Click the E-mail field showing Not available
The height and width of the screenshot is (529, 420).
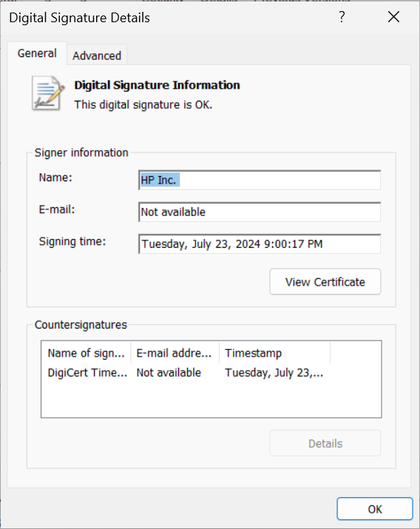point(260,212)
